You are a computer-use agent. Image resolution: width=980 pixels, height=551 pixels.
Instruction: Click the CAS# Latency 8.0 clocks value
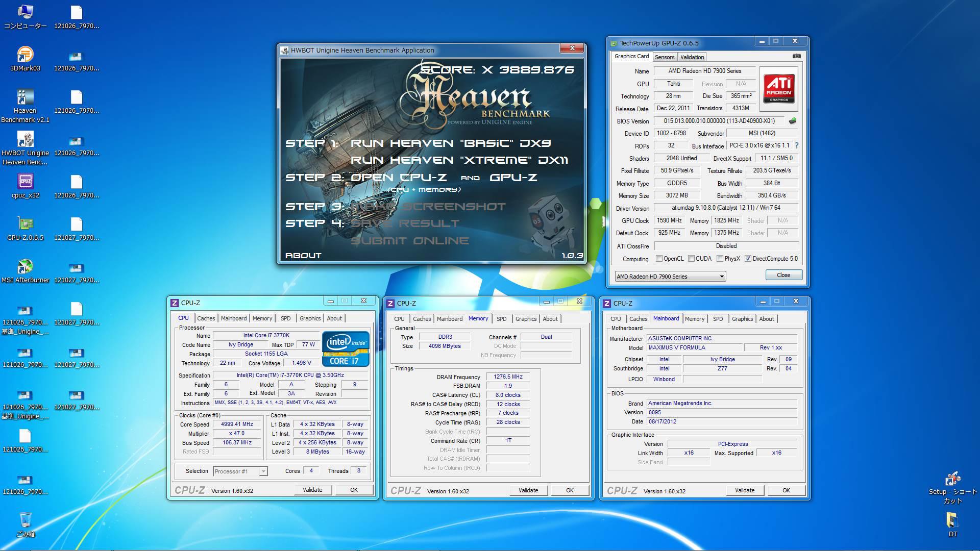[508, 395]
